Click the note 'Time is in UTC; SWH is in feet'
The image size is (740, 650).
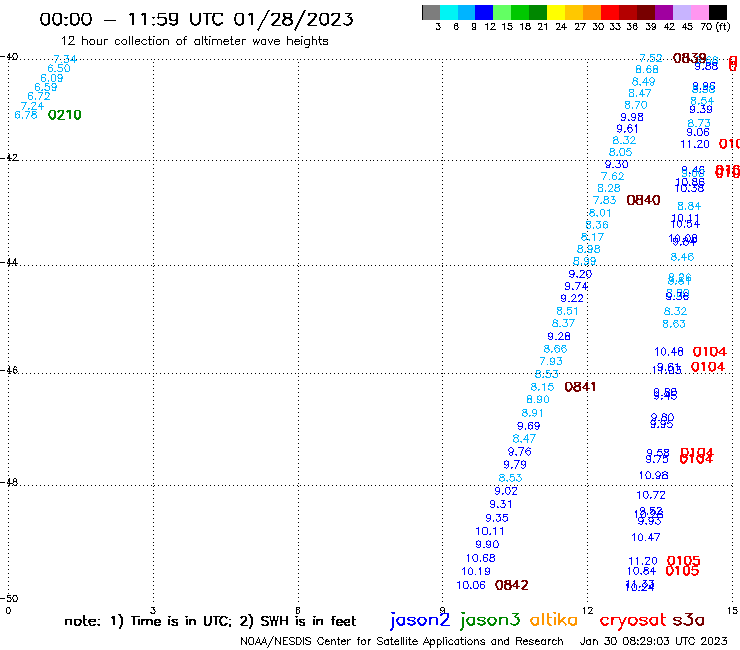click(210, 621)
